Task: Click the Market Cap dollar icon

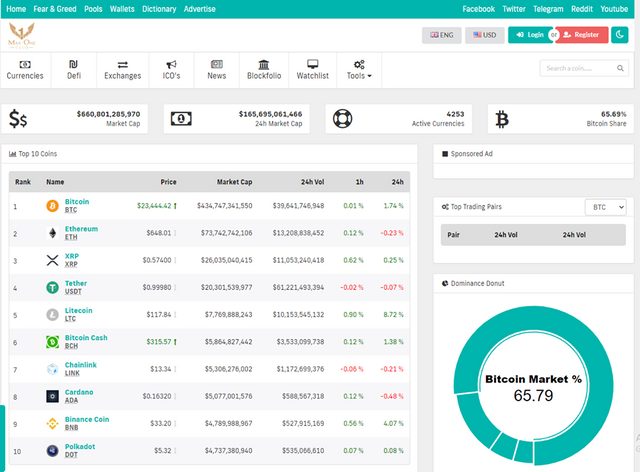Action: 18,119
